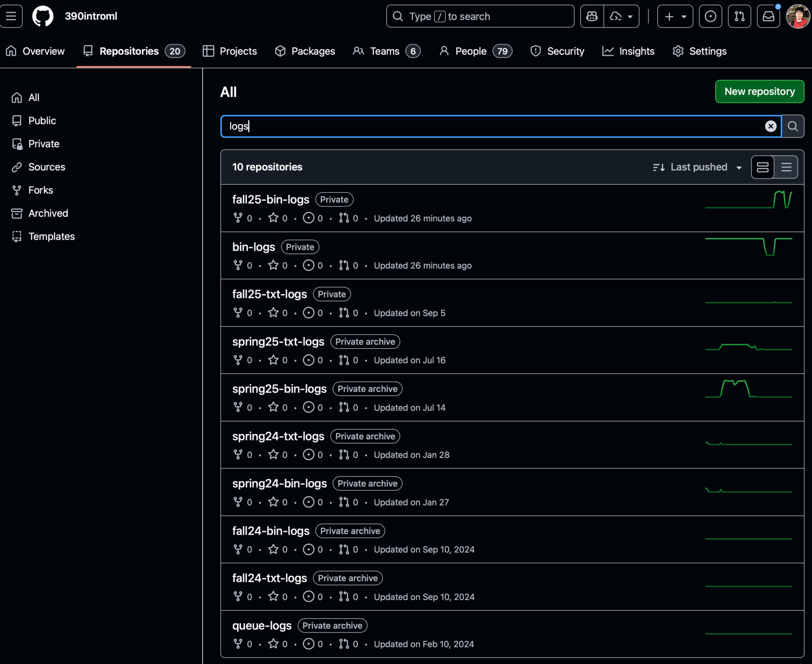Image resolution: width=812 pixels, height=664 pixels.
Task: Open the spring25-txt-logs repository
Action: click(278, 341)
